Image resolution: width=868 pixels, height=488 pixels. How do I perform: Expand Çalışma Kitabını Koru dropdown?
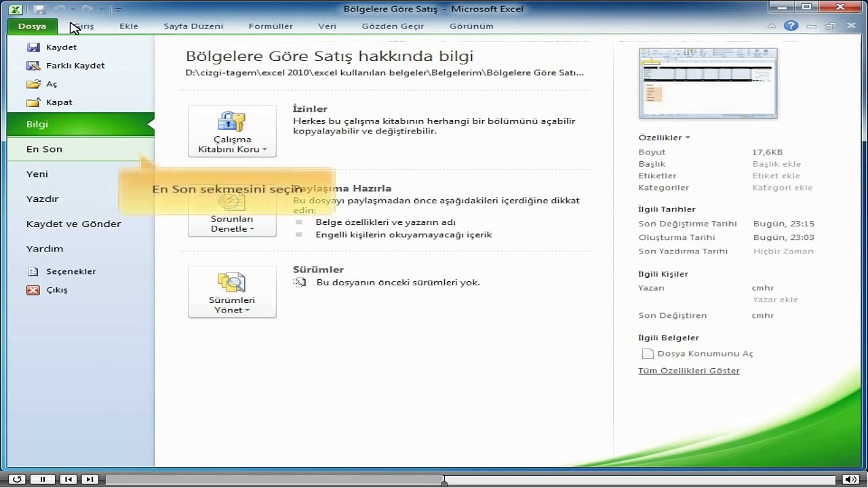pyautogui.click(x=232, y=131)
